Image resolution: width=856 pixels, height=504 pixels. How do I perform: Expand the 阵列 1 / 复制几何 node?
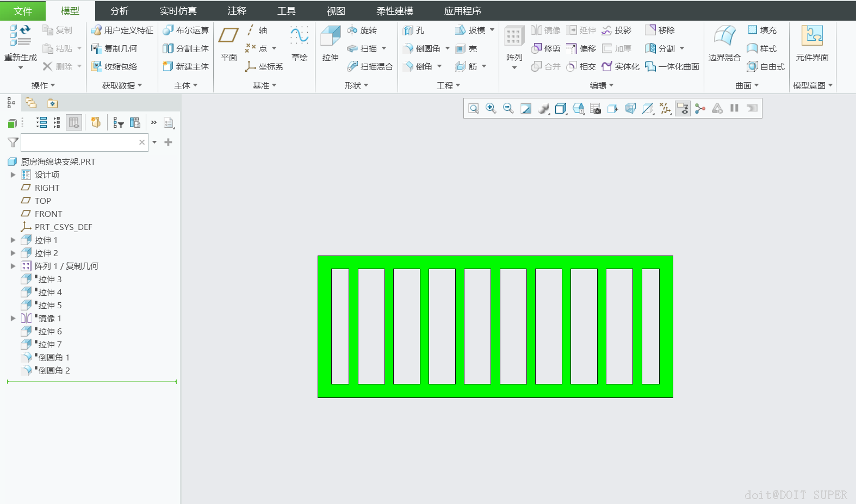click(x=13, y=266)
